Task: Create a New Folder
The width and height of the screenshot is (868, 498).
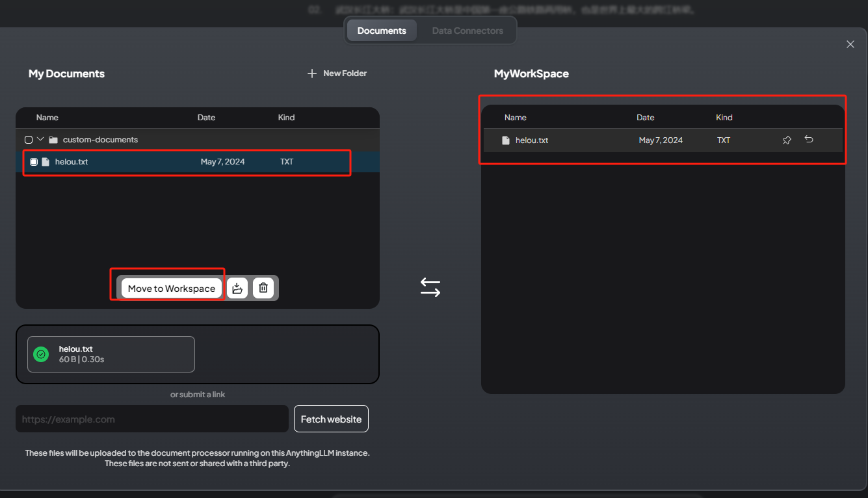Action: tap(337, 73)
